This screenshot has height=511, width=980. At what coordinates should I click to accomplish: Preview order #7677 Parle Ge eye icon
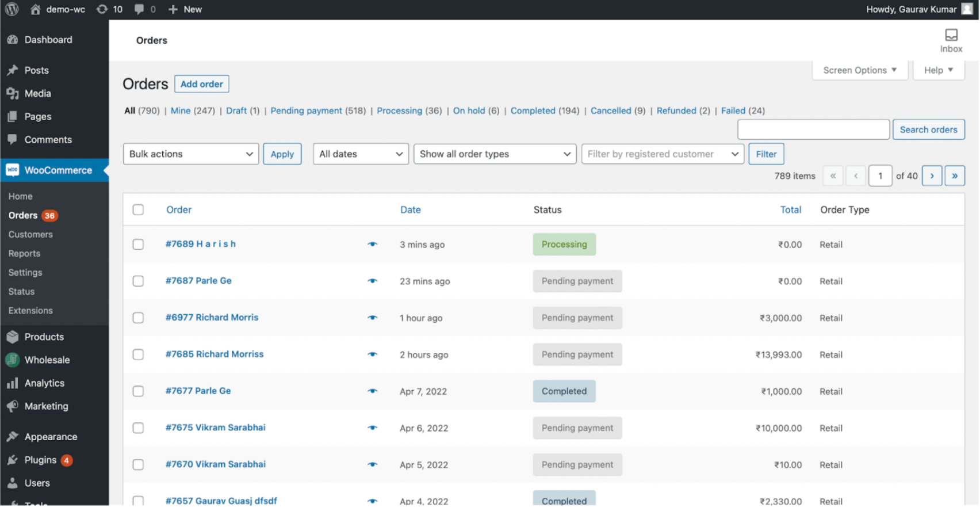click(x=373, y=391)
